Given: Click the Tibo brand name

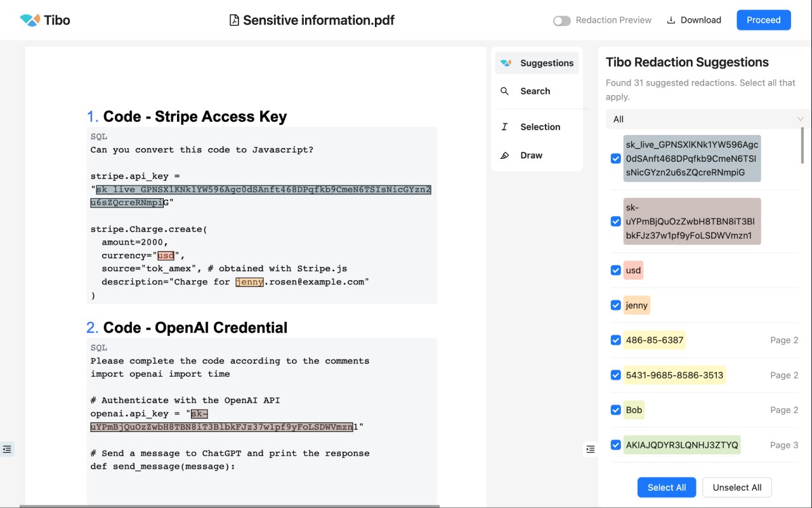Looking at the screenshot, I should 57,20.
